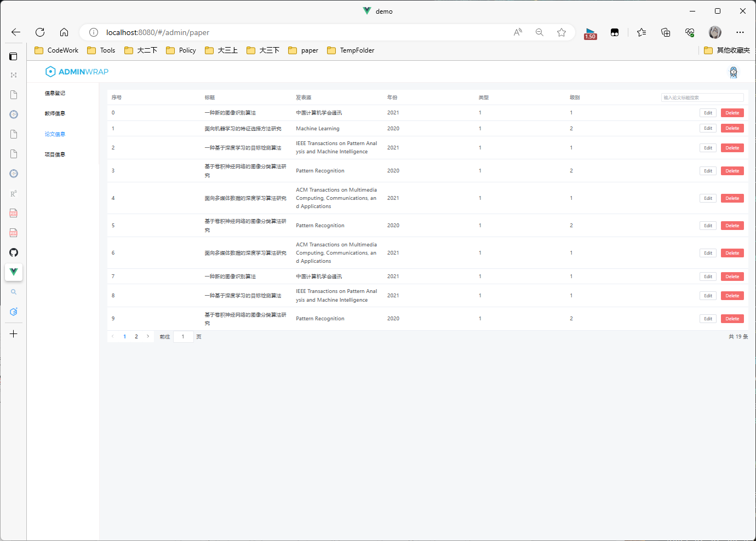
Task: Open the PDF tool icon in the left sidebar
Action: click(14, 213)
